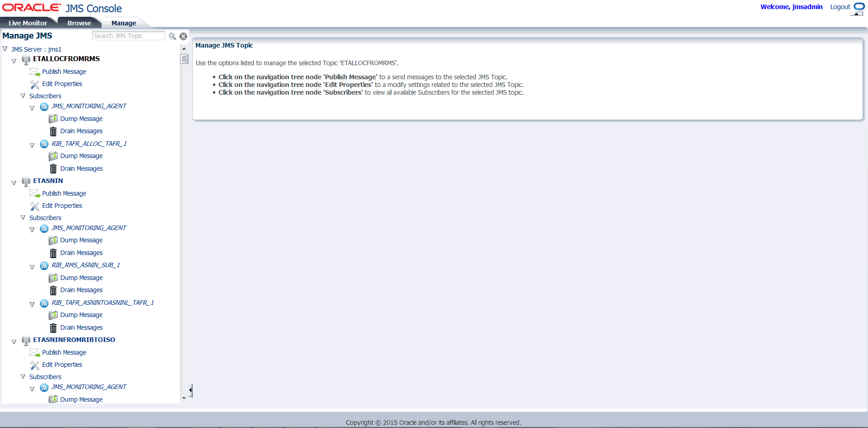This screenshot has height=428, width=868.
Task: Open Publish Message for ETASNINFROMRIBTOISO
Action: 64,352
